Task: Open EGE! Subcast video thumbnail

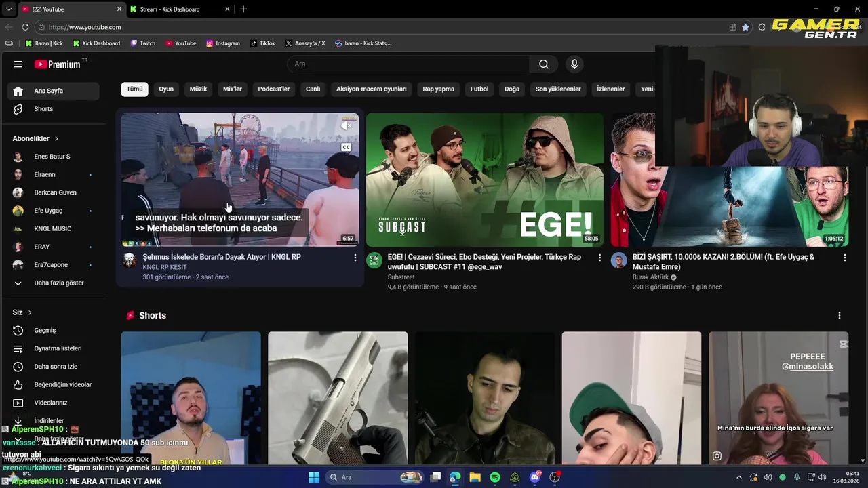Action: point(485,180)
